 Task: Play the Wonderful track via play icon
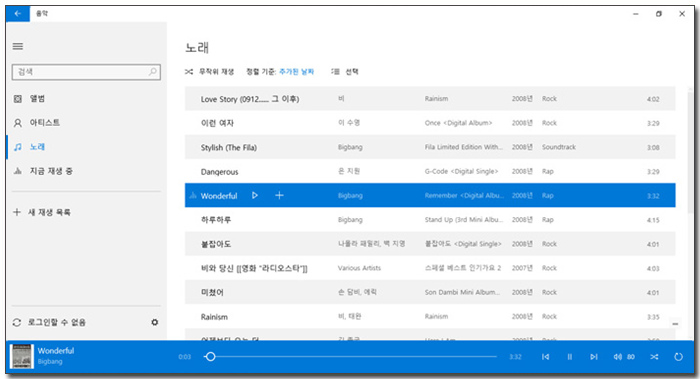pos(254,196)
